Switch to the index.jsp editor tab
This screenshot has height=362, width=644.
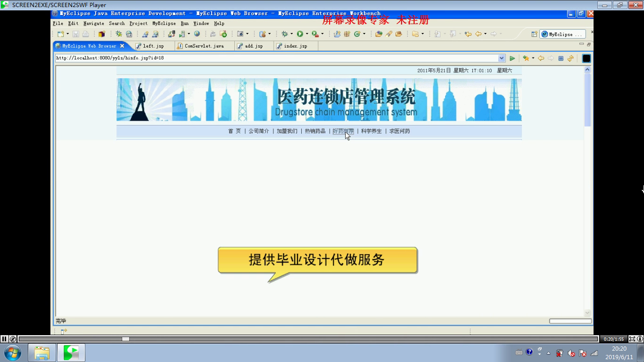295,46
